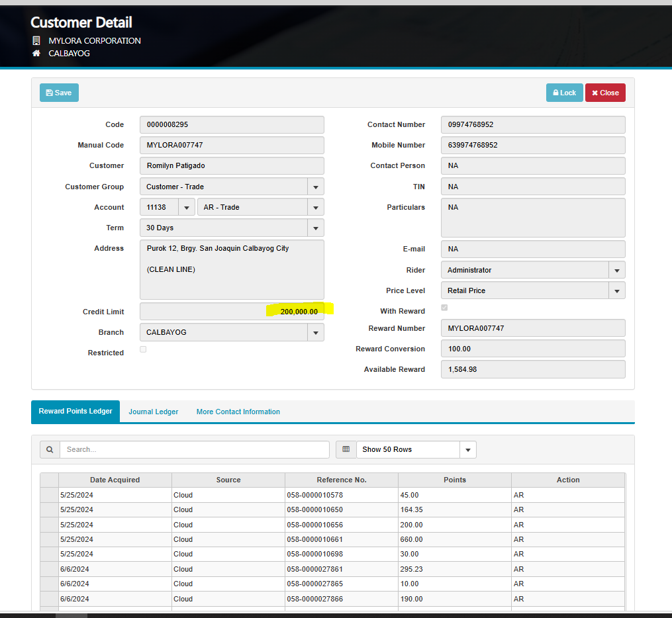This screenshot has height=618, width=672.
Task: Click the Save button with disk icon
Action: point(59,93)
